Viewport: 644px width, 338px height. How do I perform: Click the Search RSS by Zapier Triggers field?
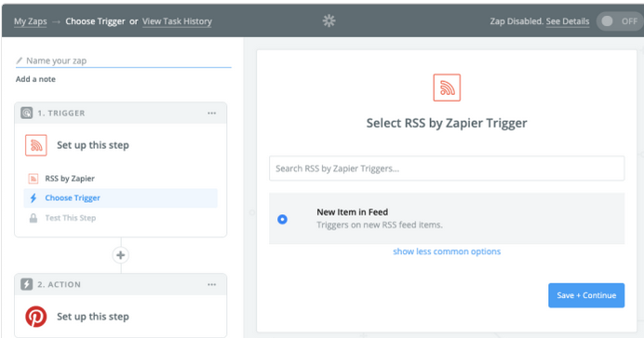[447, 169]
